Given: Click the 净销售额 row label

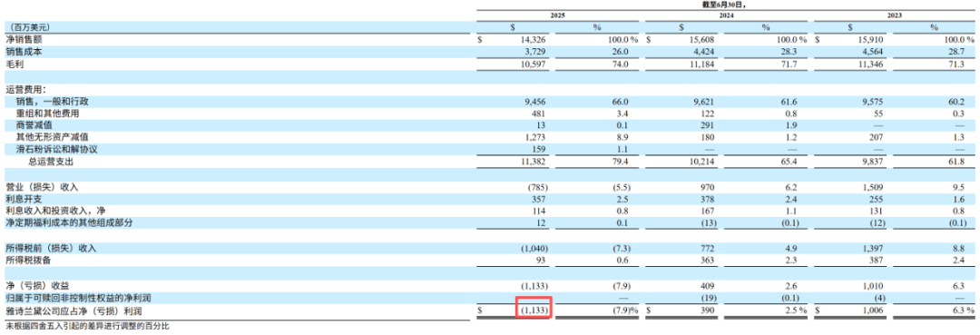Looking at the screenshot, I should pos(20,39).
